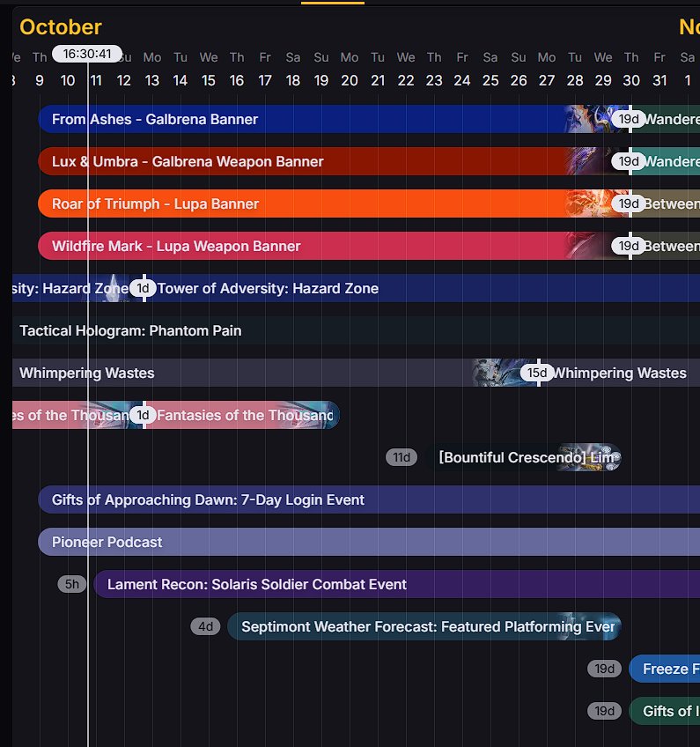Select upcoming Whimpering Wastes after 15d badge
Image resolution: width=700 pixels, height=747 pixels.
coord(619,373)
